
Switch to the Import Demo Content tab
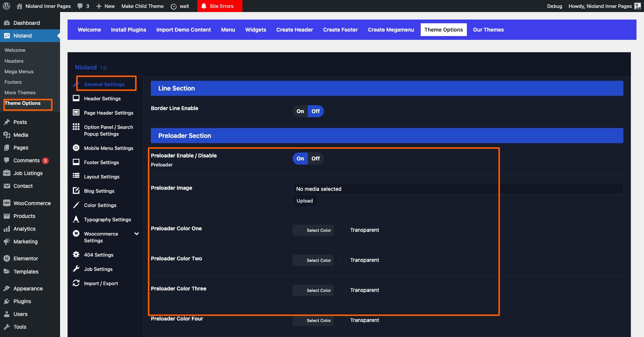184,30
